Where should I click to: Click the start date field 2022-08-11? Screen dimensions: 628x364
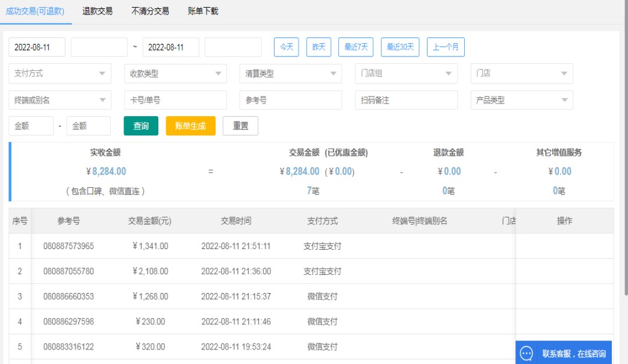click(x=37, y=47)
